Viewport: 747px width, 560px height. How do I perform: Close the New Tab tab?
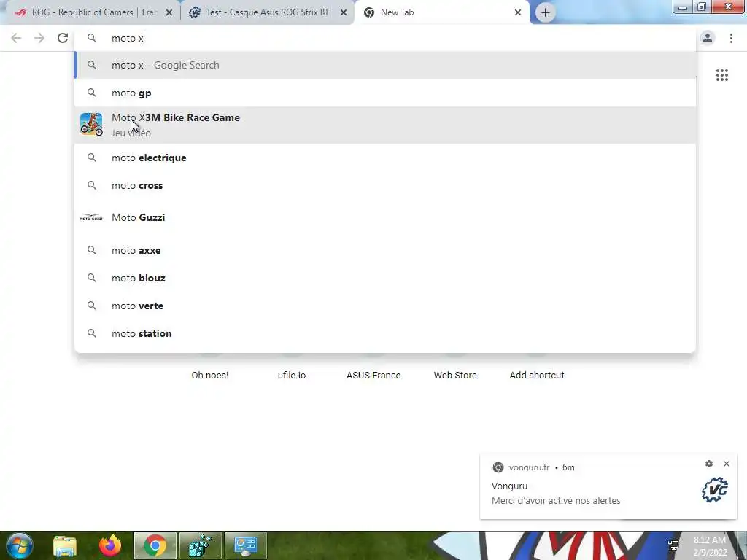click(518, 12)
